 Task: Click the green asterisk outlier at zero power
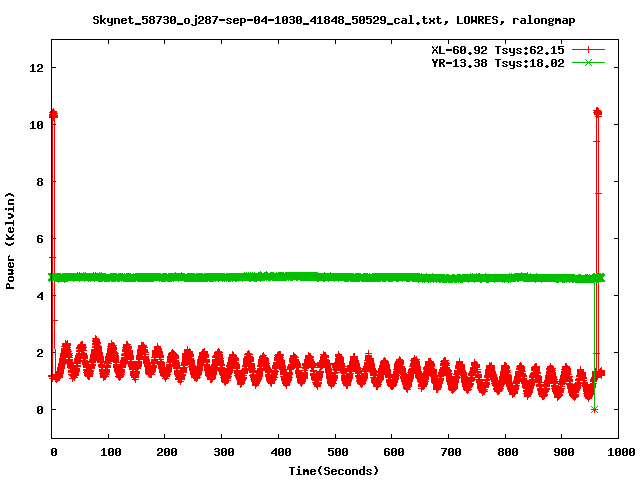pyautogui.click(x=594, y=409)
